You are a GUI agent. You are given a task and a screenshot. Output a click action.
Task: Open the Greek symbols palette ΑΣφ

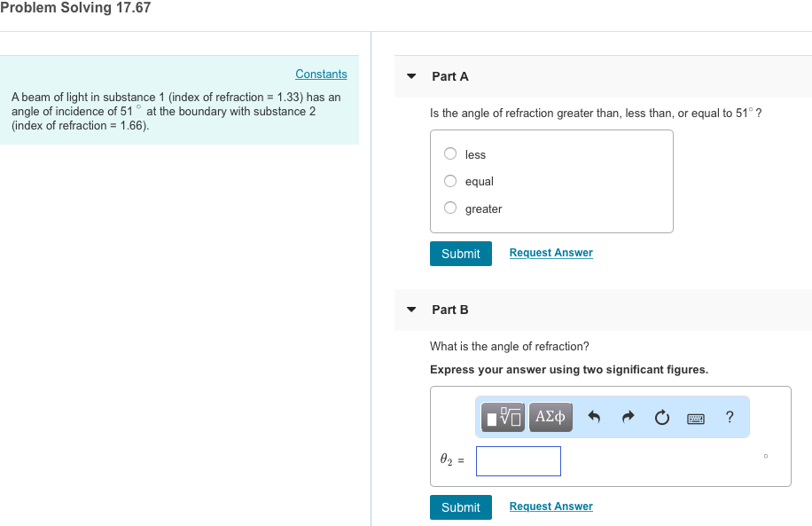click(x=549, y=417)
